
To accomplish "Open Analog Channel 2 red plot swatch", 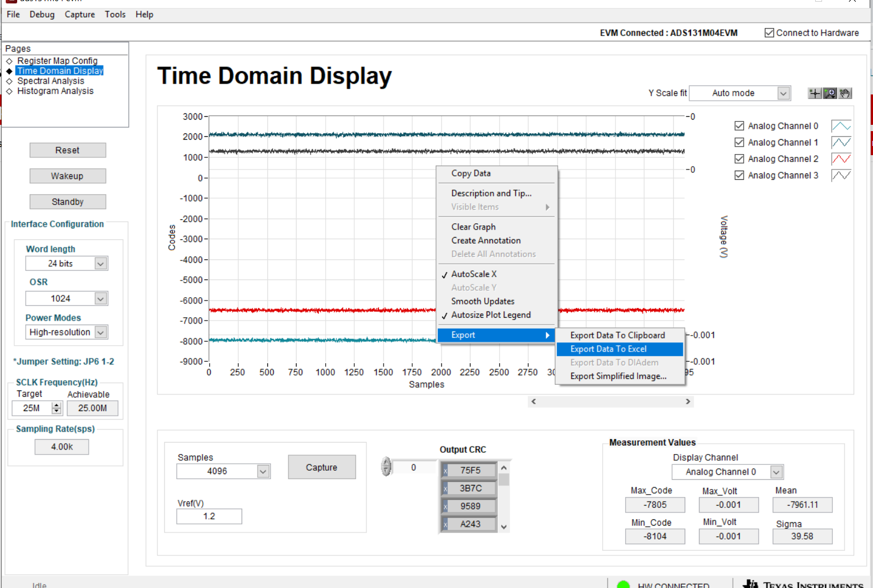I will point(841,159).
